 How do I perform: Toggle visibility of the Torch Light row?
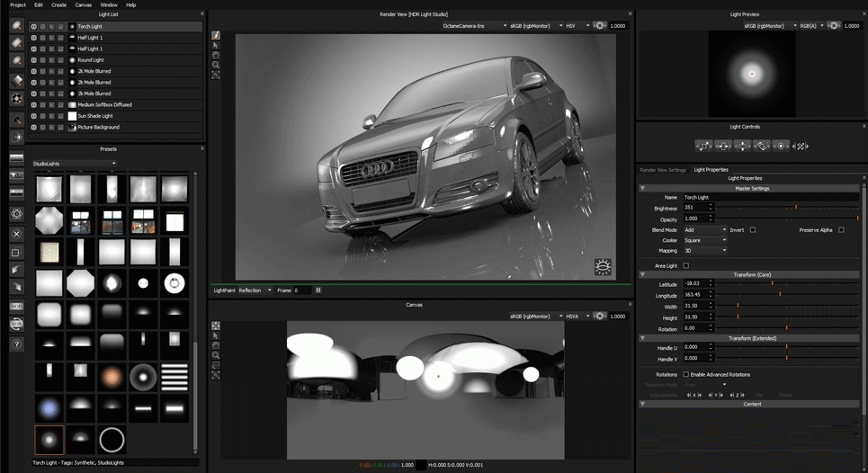[x=34, y=27]
